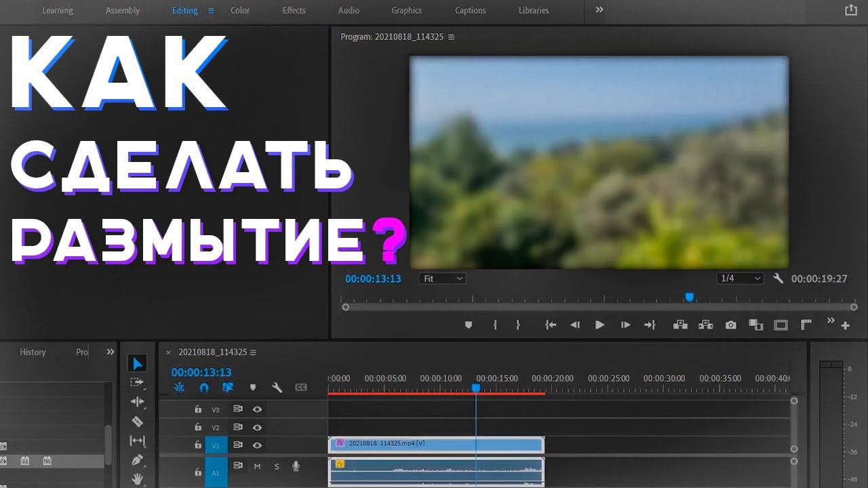The height and width of the screenshot is (488, 868).
Task: Select the Track Select Forward tool
Action: click(137, 383)
